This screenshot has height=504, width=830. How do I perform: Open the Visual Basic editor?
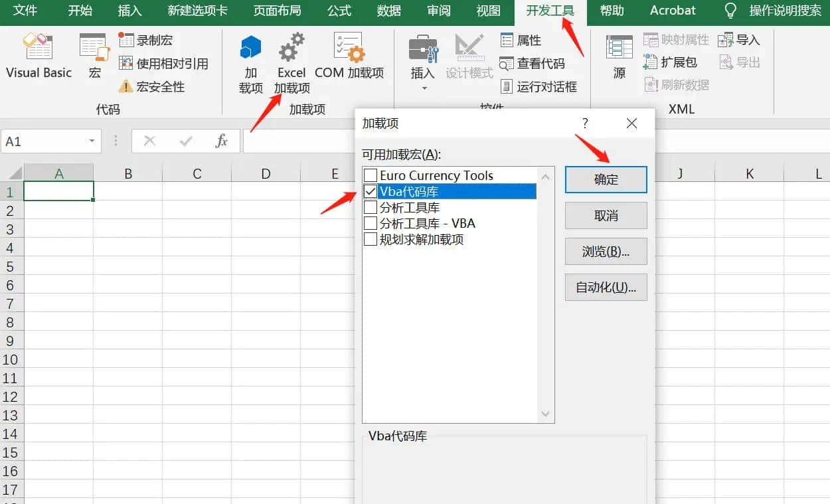tap(38, 56)
